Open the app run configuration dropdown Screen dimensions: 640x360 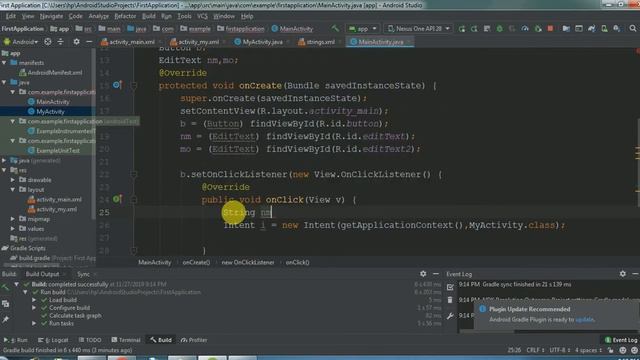click(362, 29)
